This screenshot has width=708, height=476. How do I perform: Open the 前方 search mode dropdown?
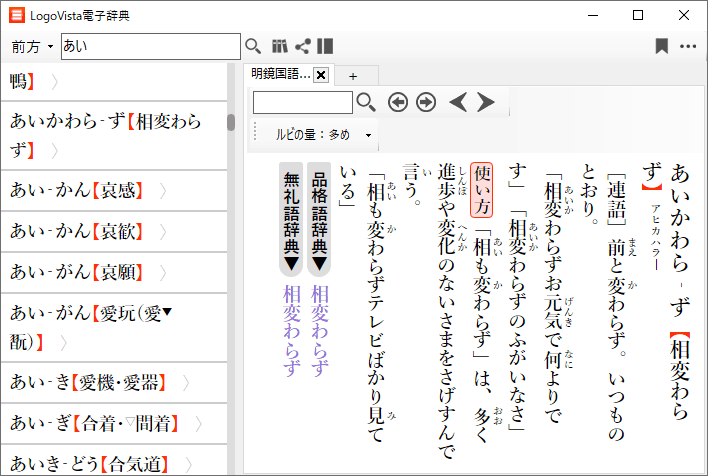click(32, 46)
